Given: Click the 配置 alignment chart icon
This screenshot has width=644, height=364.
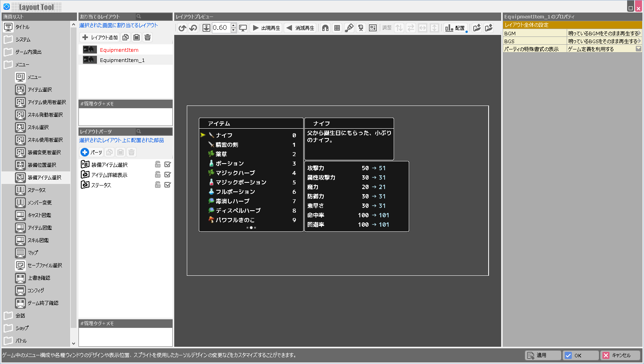Looking at the screenshot, I should click(x=455, y=28).
